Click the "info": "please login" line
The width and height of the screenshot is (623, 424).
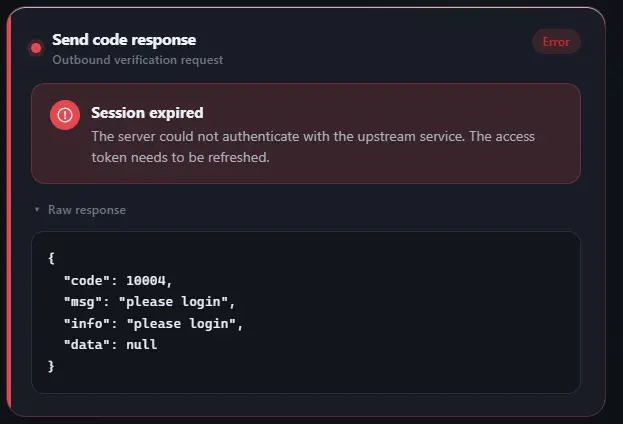pyautogui.click(x=153, y=323)
